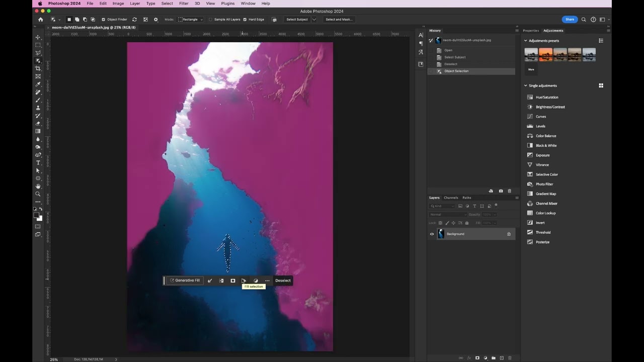Collapse the Adjustments presets section
644x362 pixels.
tap(526, 41)
